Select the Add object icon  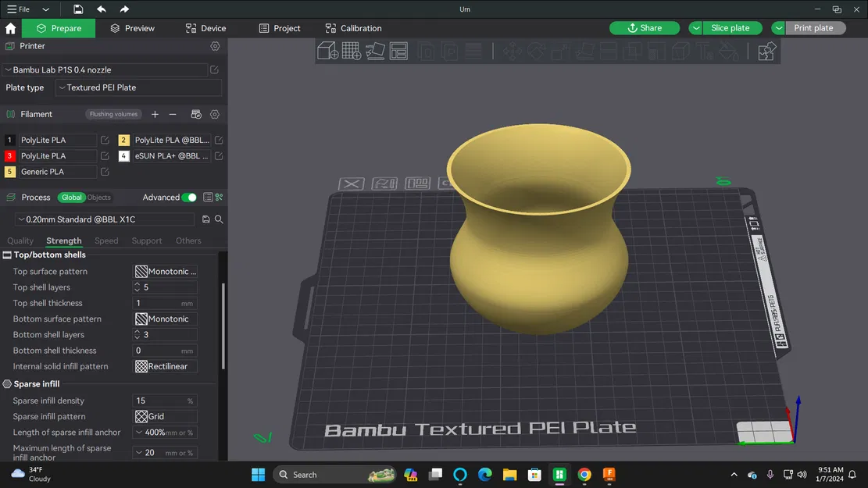(x=327, y=51)
